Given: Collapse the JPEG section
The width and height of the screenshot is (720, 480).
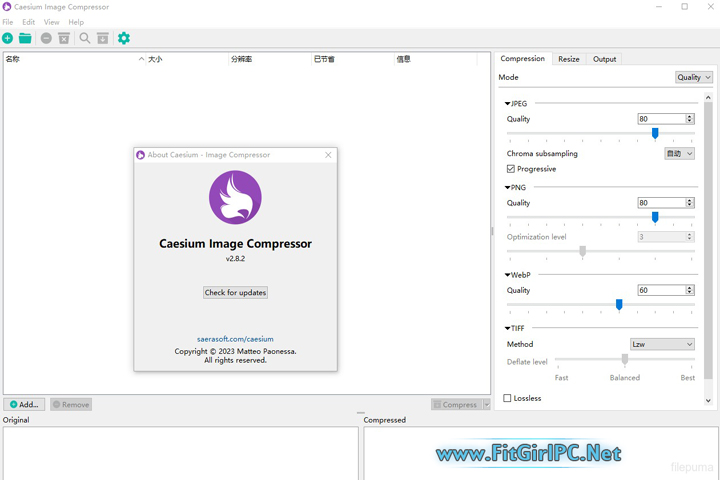Looking at the screenshot, I should (x=507, y=104).
